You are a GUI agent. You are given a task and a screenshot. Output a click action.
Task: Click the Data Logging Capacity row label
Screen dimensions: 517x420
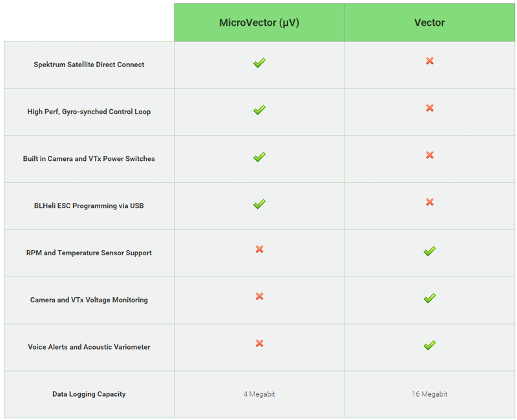click(x=89, y=394)
